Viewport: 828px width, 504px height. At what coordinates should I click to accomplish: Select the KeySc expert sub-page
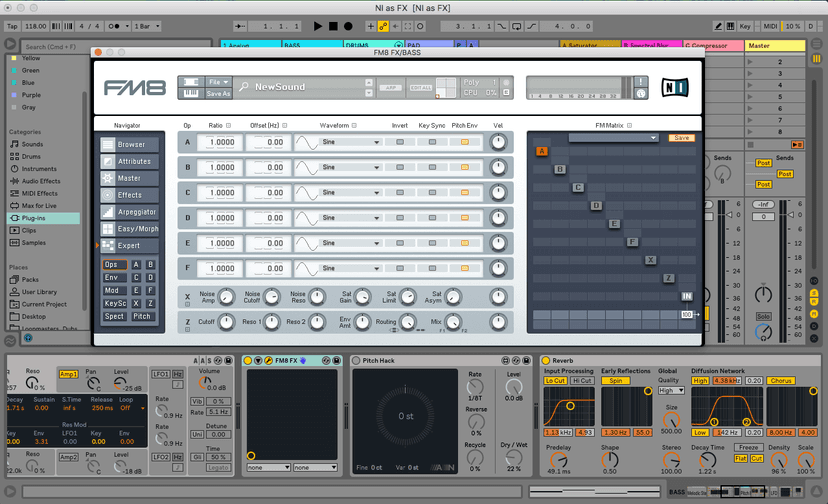[x=115, y=303]
